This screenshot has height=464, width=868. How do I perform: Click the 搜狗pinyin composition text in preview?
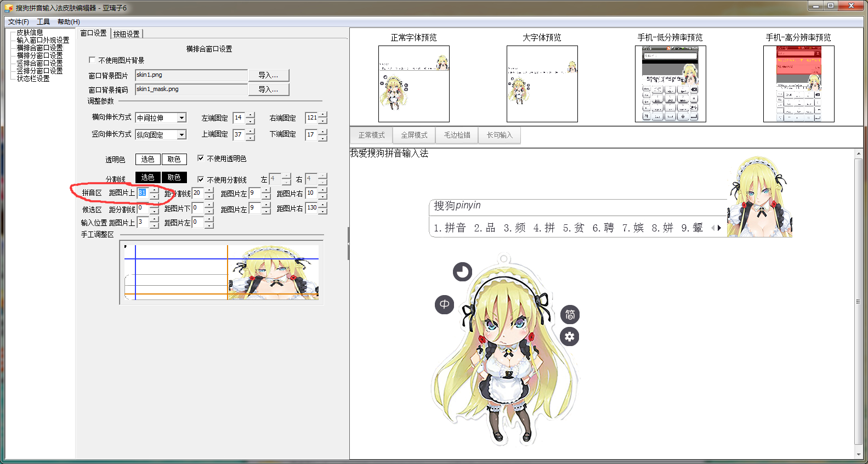[x=457, y=206]
